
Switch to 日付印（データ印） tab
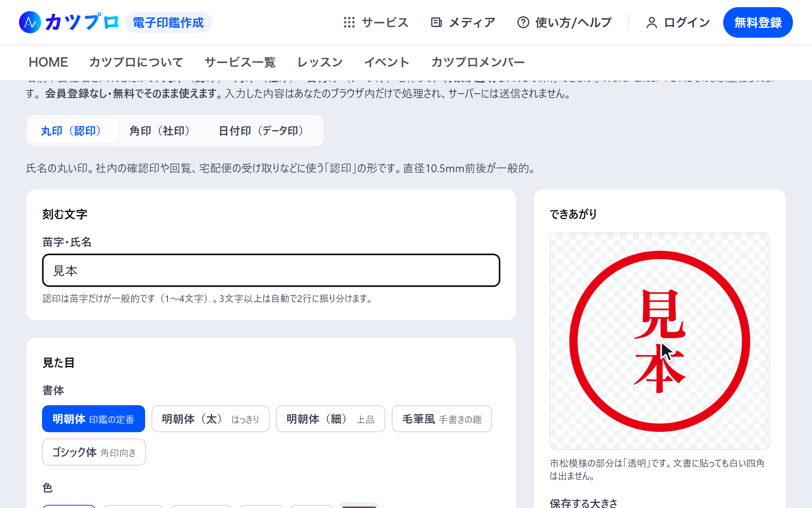(x=264, y=131)
